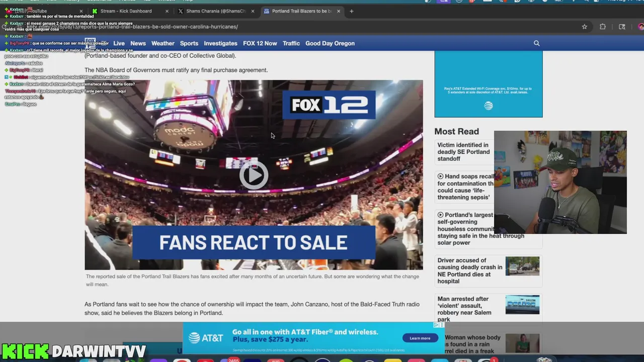This screenshot has height=362, width=644.
Task: Click the AT&T globe logo in sidebar ad
Action: (488, 106)
